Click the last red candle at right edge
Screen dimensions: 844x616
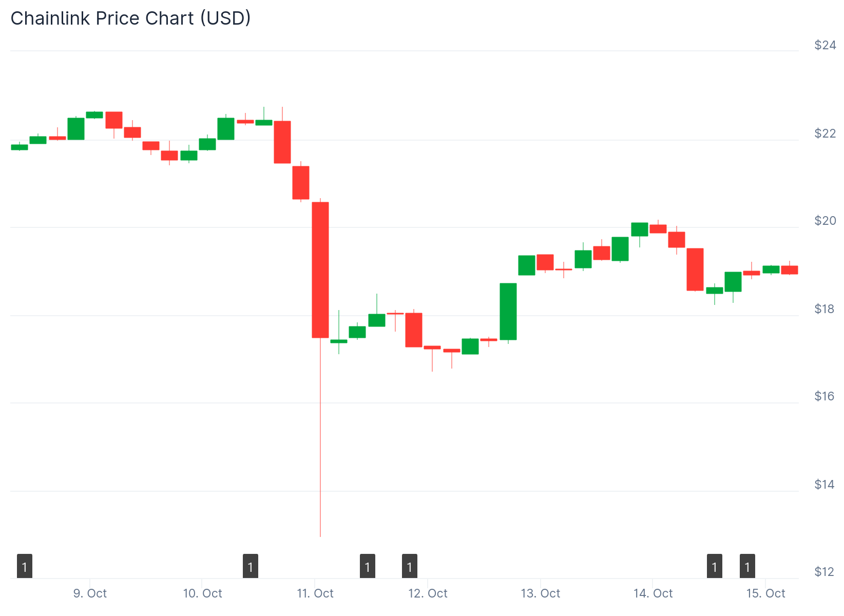coord(790,269)
